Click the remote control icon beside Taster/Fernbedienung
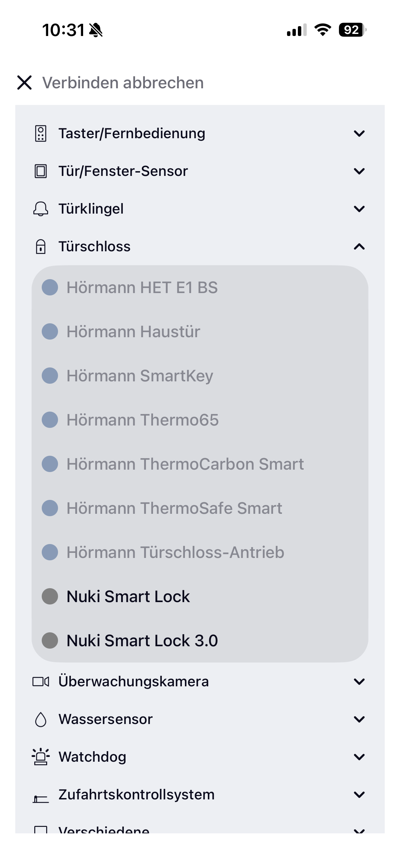Image resolution: width=400 pixels, height=868 pixels. (x=41, y=133)
